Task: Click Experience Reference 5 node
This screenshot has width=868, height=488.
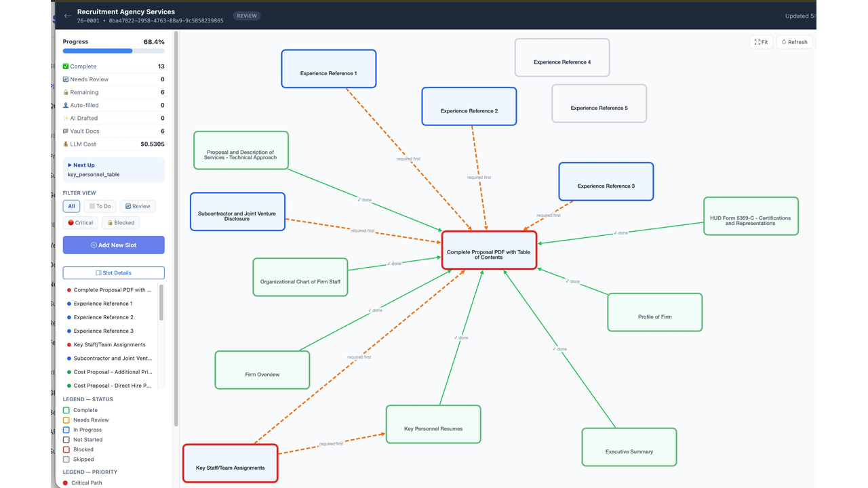Action: click(x=599, y=104)
